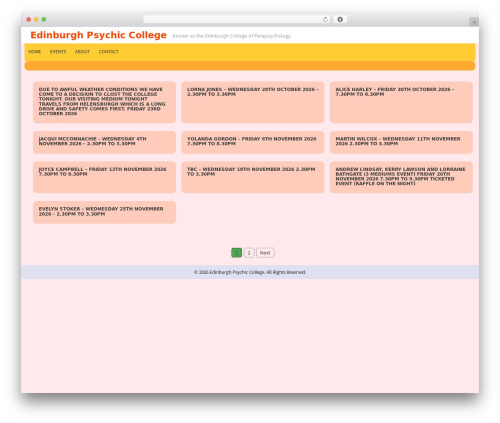Click the yellow minimize window dot
Screen dimensions: 500x423
(x=36, y=20)
